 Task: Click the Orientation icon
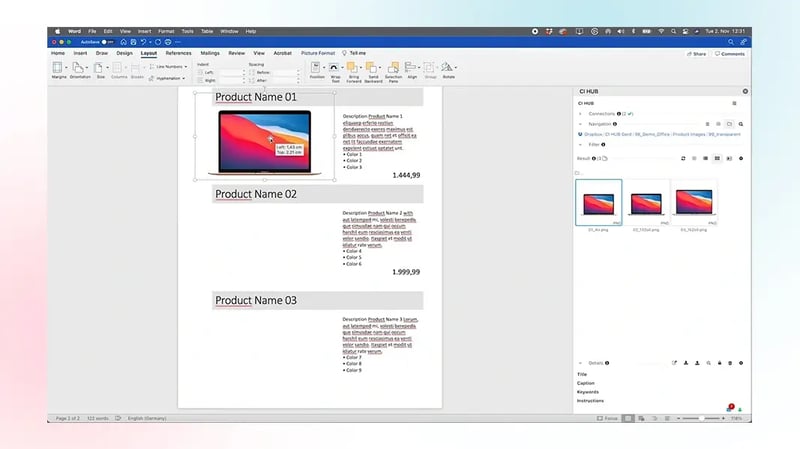pos(79,71)
